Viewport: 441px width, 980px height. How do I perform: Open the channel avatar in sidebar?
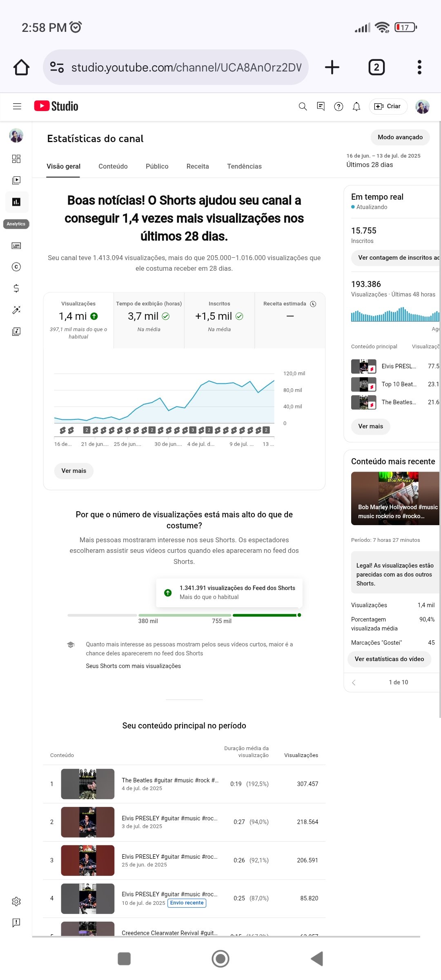[16, 135]
